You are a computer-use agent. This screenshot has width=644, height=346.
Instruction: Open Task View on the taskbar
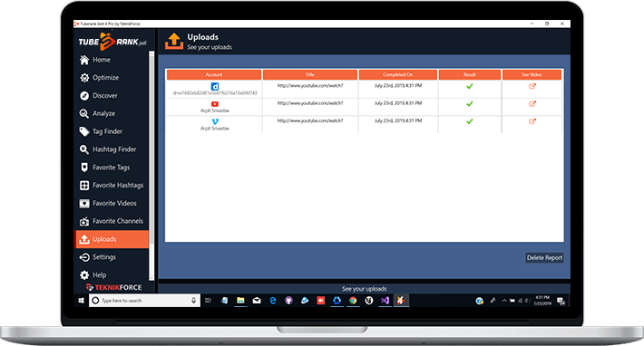[x=209, y=301]
